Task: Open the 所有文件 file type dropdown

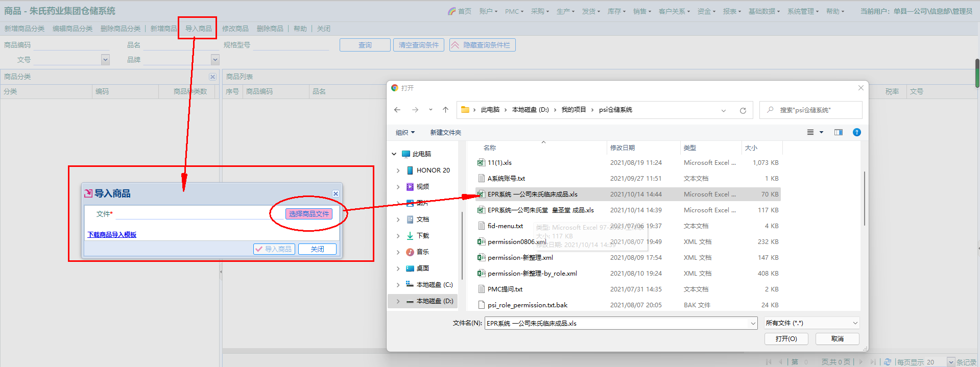Action: click(811, 323)
